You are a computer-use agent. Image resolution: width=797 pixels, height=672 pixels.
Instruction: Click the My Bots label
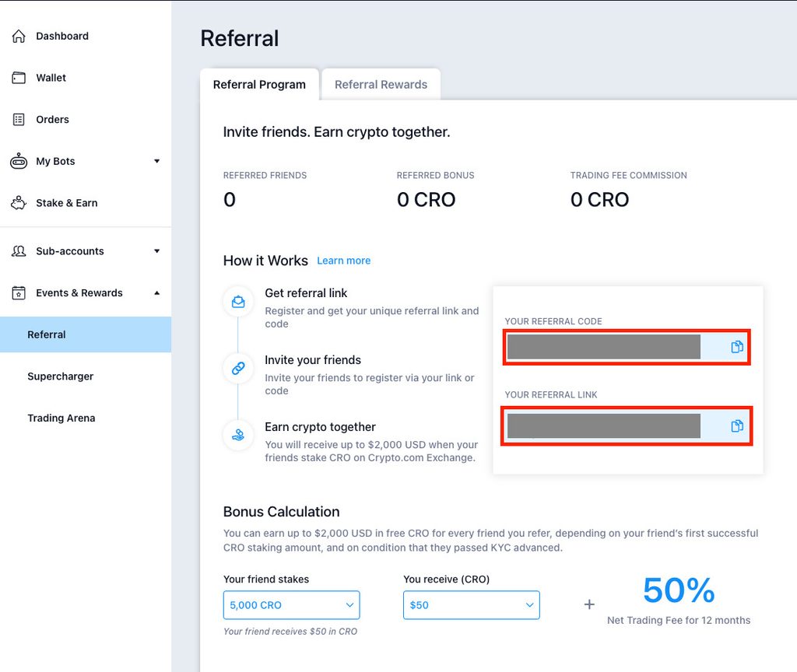click(x=55, y=161)
